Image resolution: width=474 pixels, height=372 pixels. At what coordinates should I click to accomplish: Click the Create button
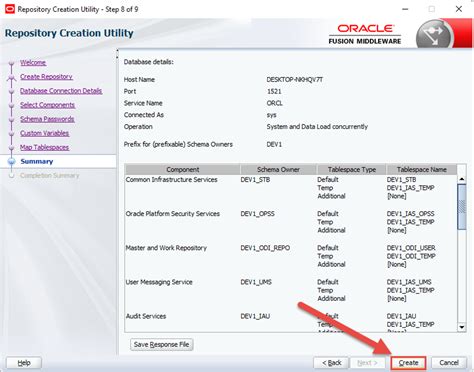click(408, 363)
